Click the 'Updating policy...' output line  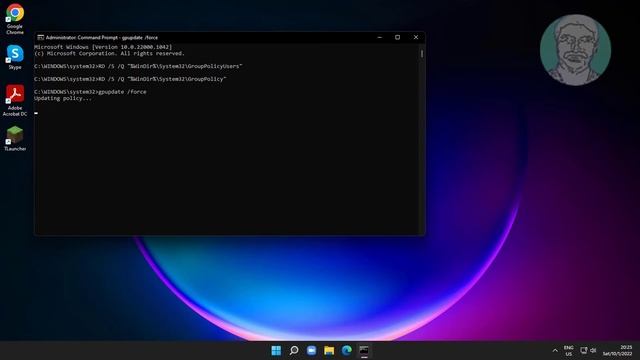[63, 98]
